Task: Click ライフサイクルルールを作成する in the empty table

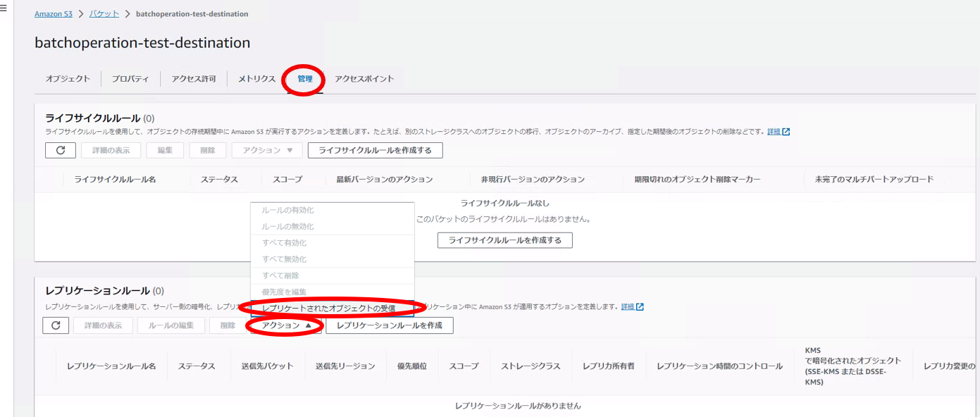Action: point(504,240)
